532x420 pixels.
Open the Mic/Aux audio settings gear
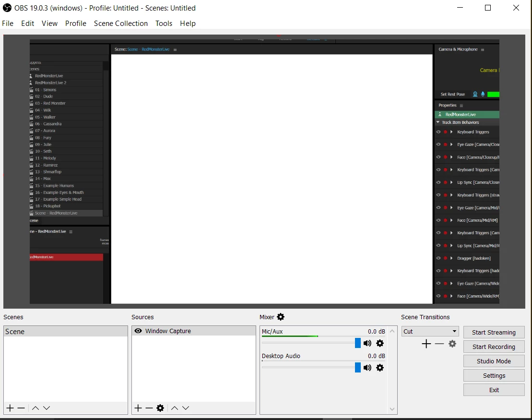pos(380,343)
